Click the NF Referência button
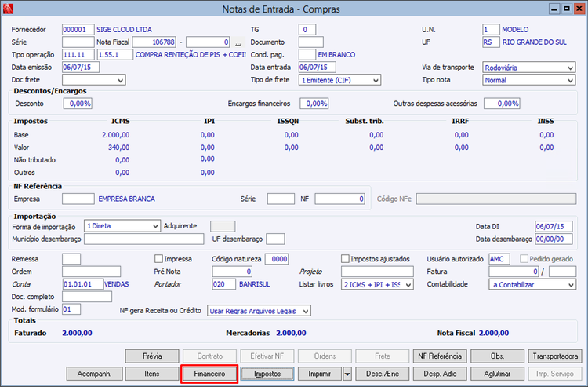This screenshot has height=387, width=588. coord(439,356)
